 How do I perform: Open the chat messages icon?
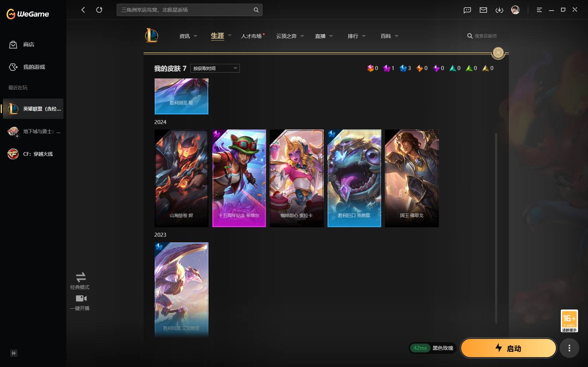click(x=467, y=10)
